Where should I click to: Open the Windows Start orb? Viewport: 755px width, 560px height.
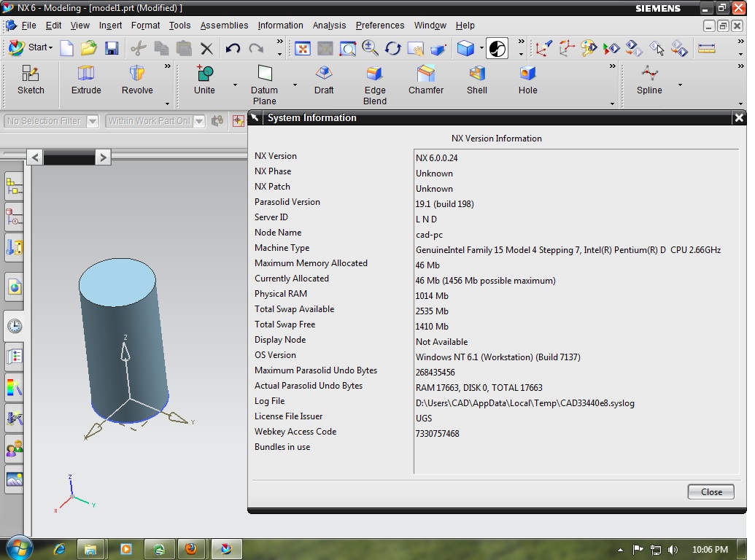[x=19, y=548]
